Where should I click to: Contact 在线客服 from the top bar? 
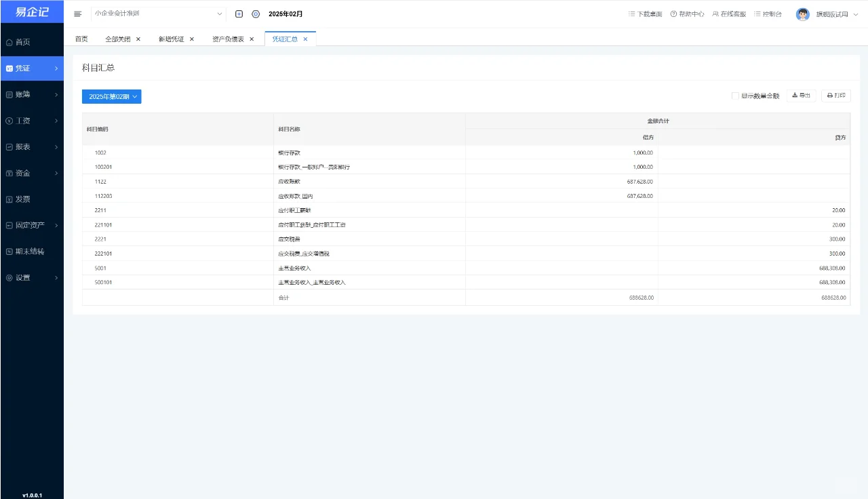729,14
